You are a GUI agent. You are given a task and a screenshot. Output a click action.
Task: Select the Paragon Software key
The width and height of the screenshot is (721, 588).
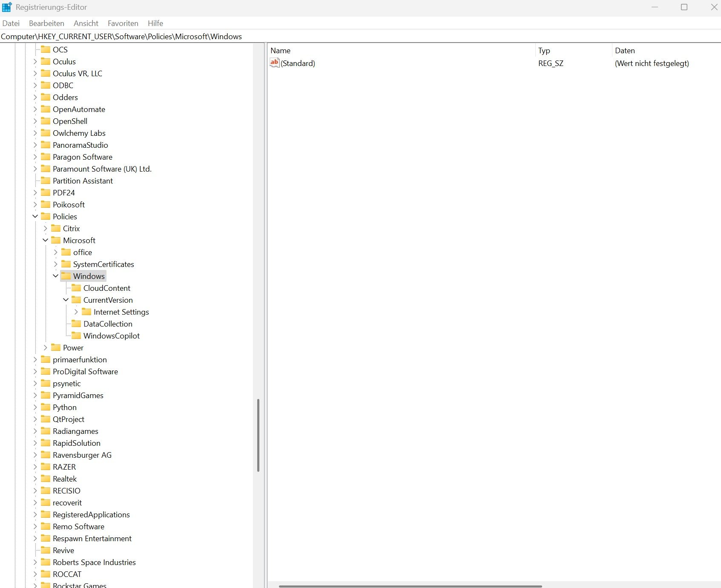pyautogui.click(x=83, y=157)
